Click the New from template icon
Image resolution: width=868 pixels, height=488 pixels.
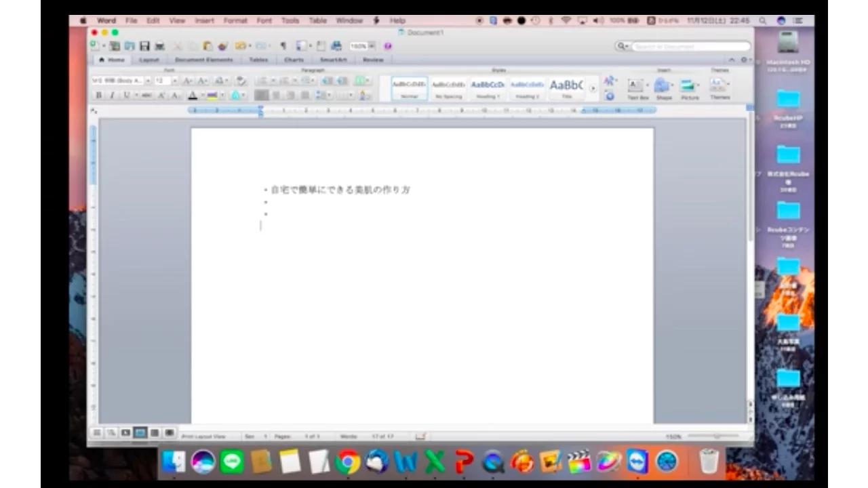pos(115,46)
